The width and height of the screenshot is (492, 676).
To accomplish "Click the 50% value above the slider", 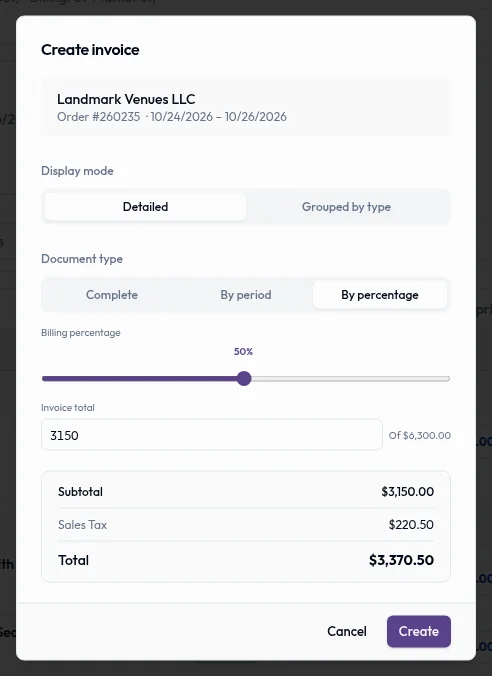I will [243, 351].
